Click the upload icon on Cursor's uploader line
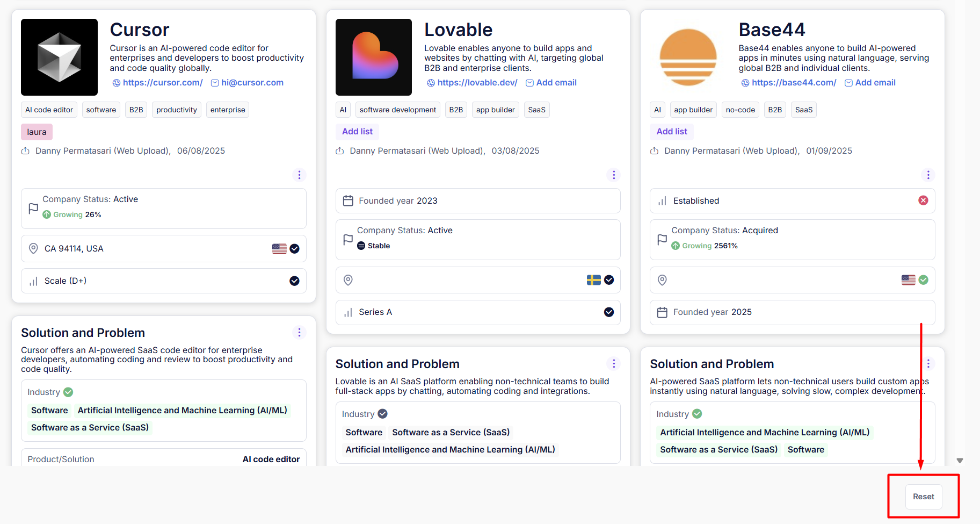This screenshot has width=980, height=524. [25, 151]
